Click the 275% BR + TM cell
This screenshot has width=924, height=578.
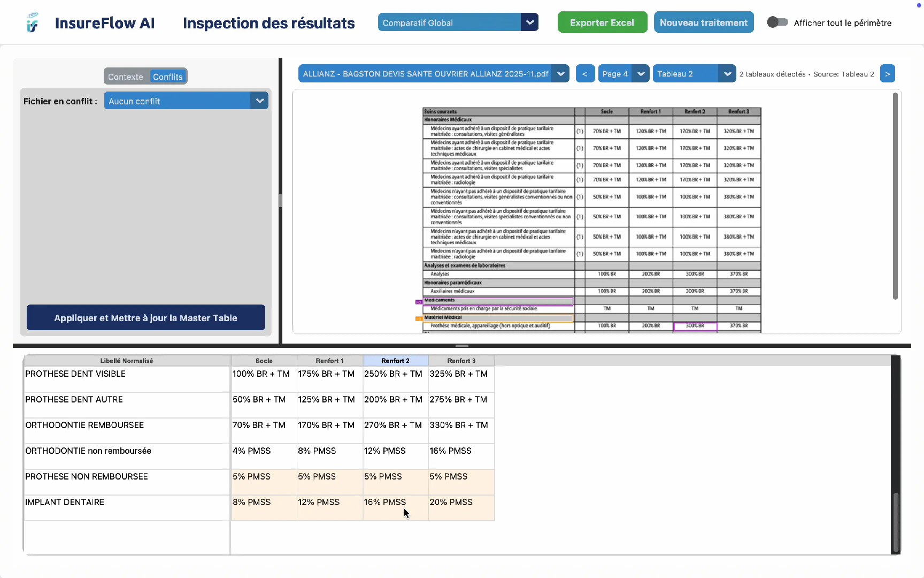pos(461,405)
